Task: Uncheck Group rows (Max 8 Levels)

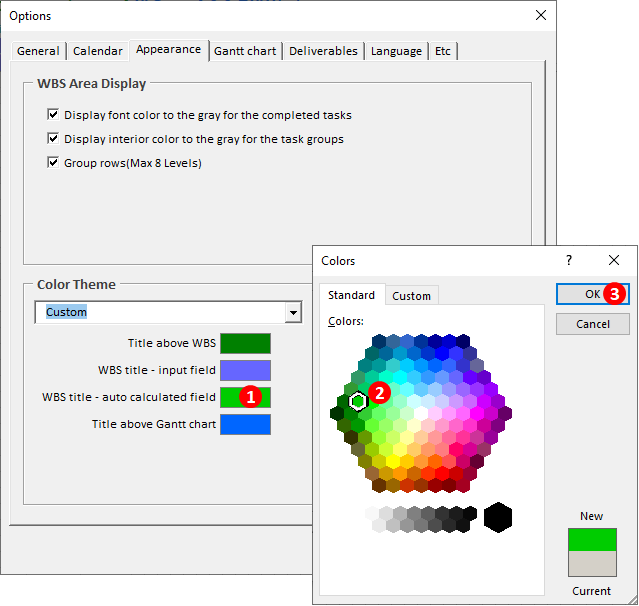Action: tap(53, 163)
